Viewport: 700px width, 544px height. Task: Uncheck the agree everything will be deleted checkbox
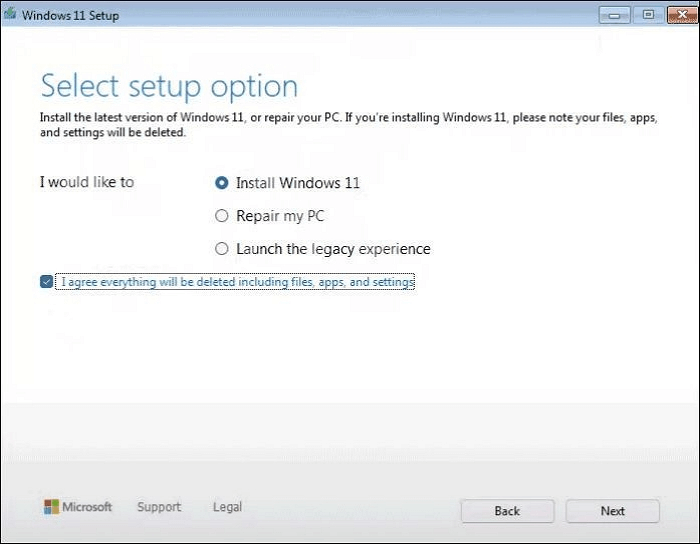pos(46,282)
